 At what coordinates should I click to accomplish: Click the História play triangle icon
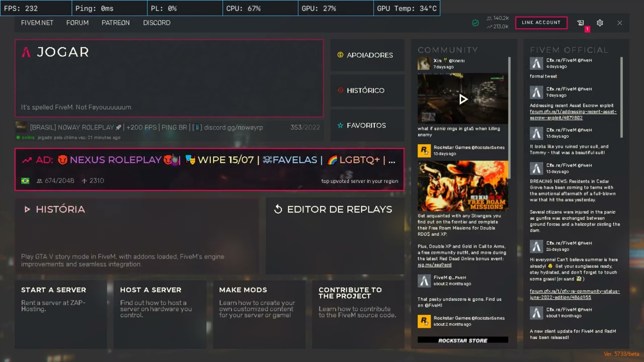click(x=27, y=209)
